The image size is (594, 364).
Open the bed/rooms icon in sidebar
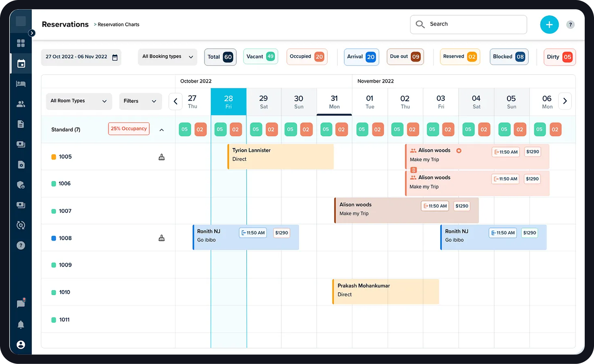(21, 84)
